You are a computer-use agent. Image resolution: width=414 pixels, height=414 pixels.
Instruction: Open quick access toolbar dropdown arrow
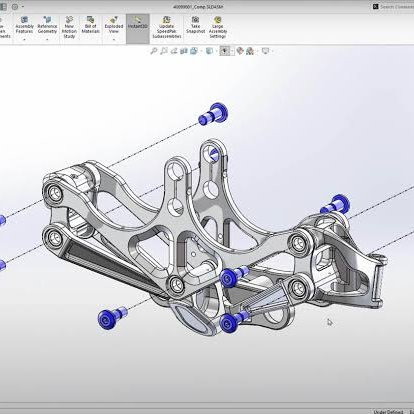coord(23,7)
